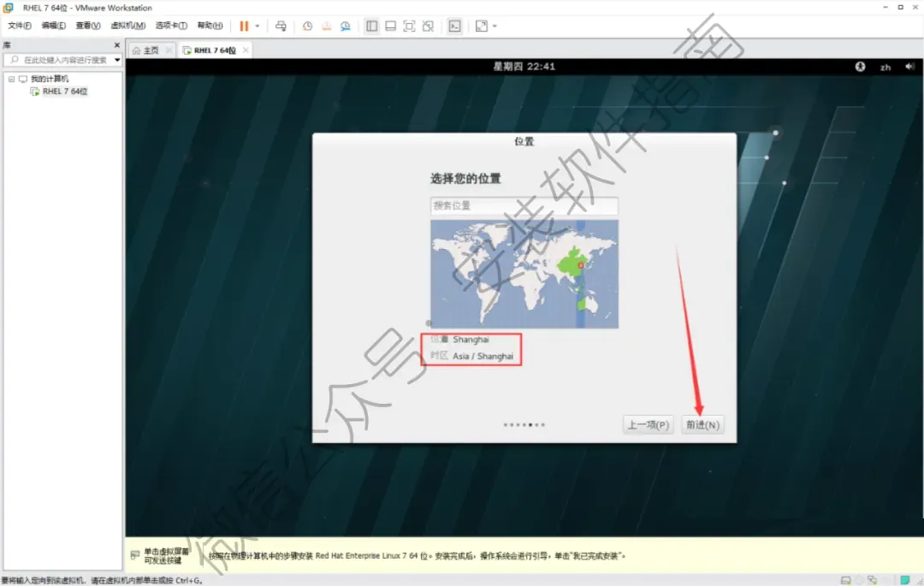Expand stretch display options arrow

(495, 26)
